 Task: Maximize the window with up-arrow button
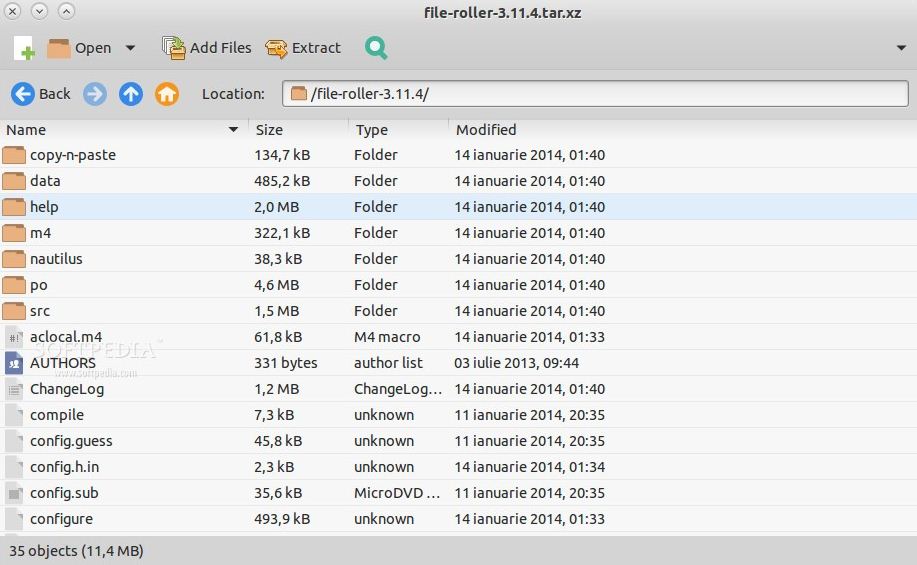(x=67, y=11)
